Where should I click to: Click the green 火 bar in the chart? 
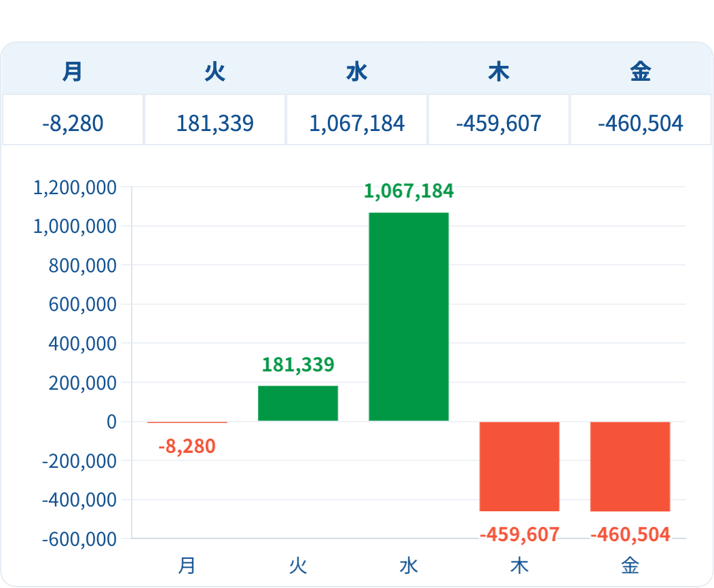click(x=298, y=403)
